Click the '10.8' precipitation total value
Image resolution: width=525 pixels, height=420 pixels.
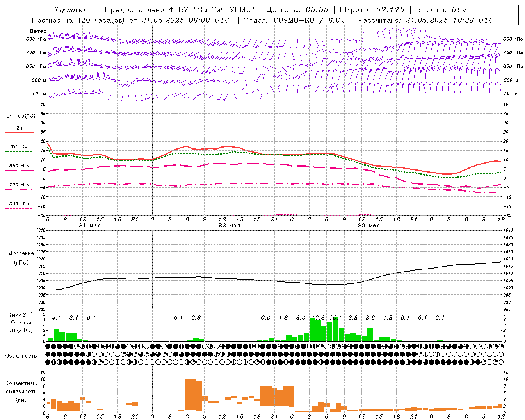[x=318, y=317]
